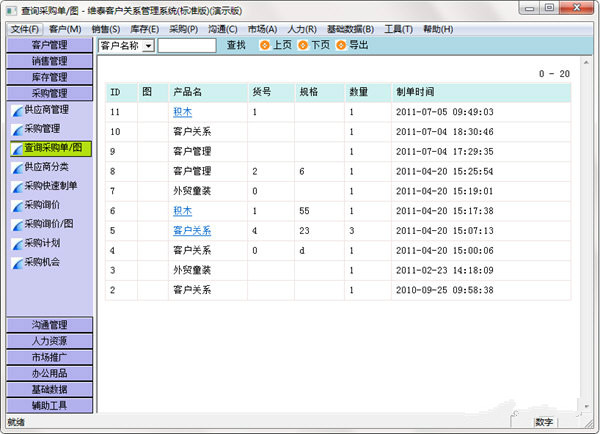Expand the 销售管理 sidebar section
This screenshot has height=434, width=600.
[49, 61]
